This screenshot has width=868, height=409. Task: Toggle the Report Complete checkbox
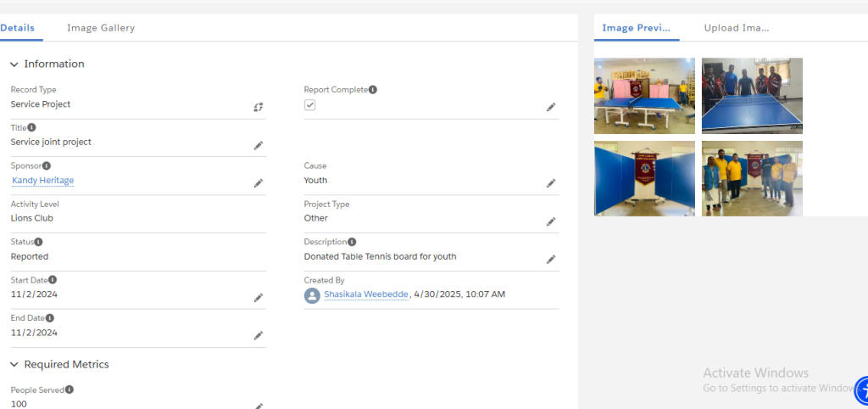click(x=310, y=104)
